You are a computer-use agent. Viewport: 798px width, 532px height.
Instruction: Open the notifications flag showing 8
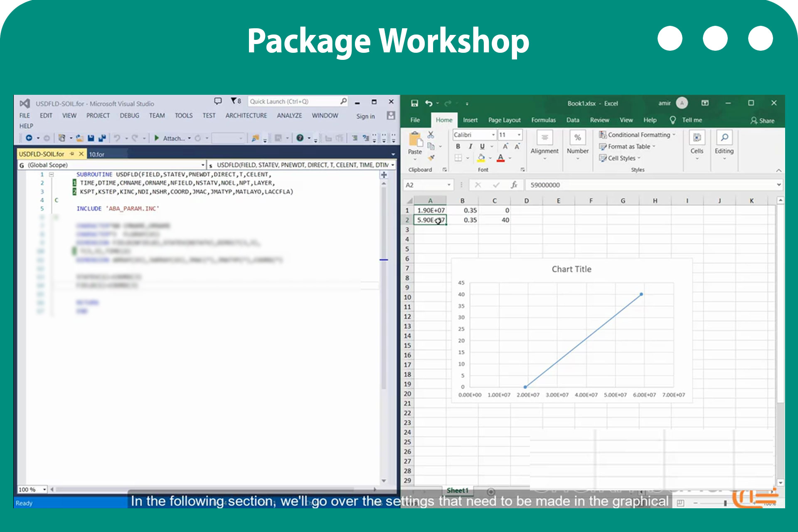[x=236, y=101]
